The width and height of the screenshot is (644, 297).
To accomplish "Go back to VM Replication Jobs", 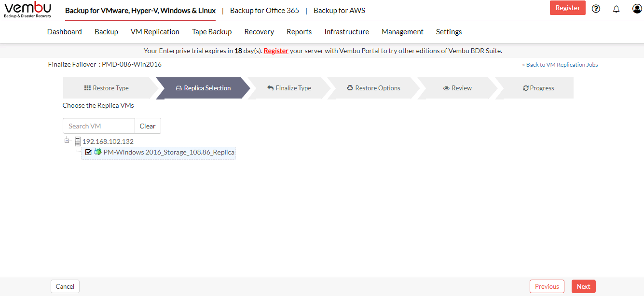I will pyautogui.click(x=560, y=65).
